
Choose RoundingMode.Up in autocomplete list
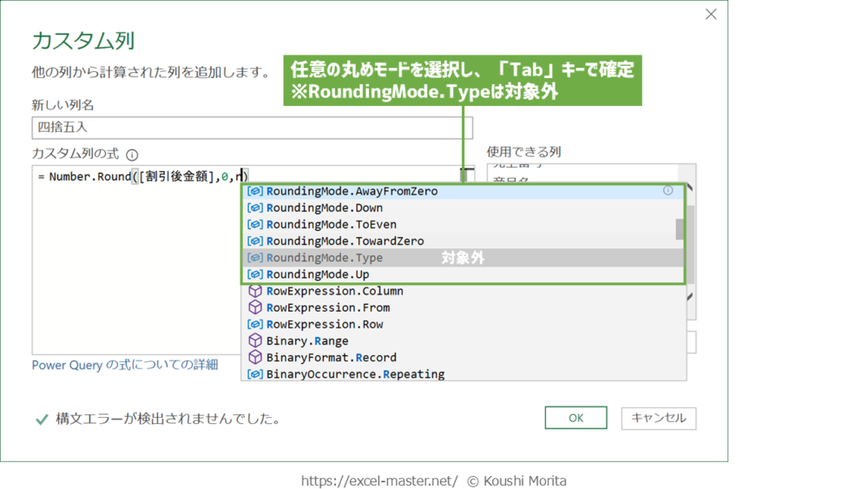[318, 274]
